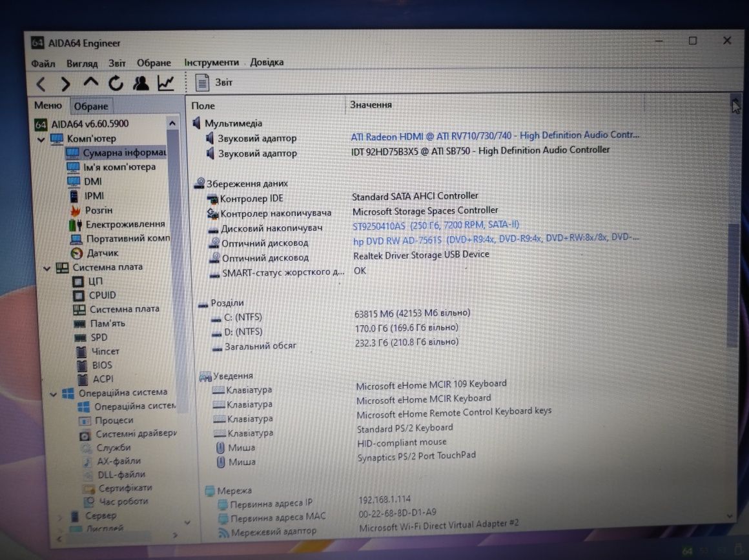Screen dimensions: 749x560
Task: Click the Звіт report button in toolbar
Action: [x=214, y=83]
